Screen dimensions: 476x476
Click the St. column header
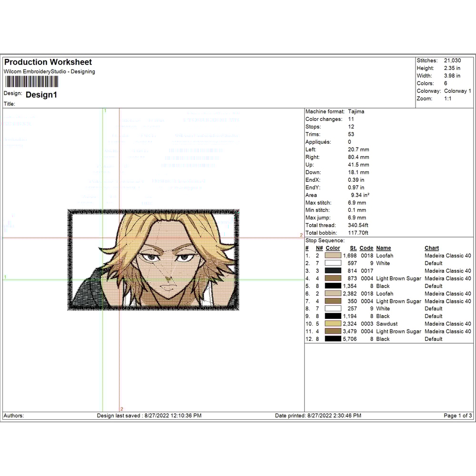pyautogui.click(x=353, y=248)
